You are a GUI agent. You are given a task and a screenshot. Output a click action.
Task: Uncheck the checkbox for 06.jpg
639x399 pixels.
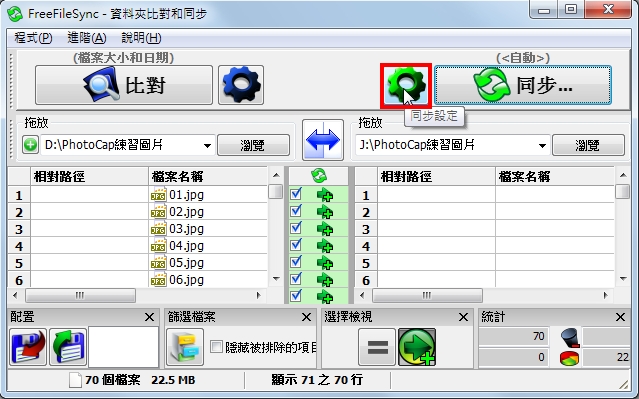(x=296, y=278)
